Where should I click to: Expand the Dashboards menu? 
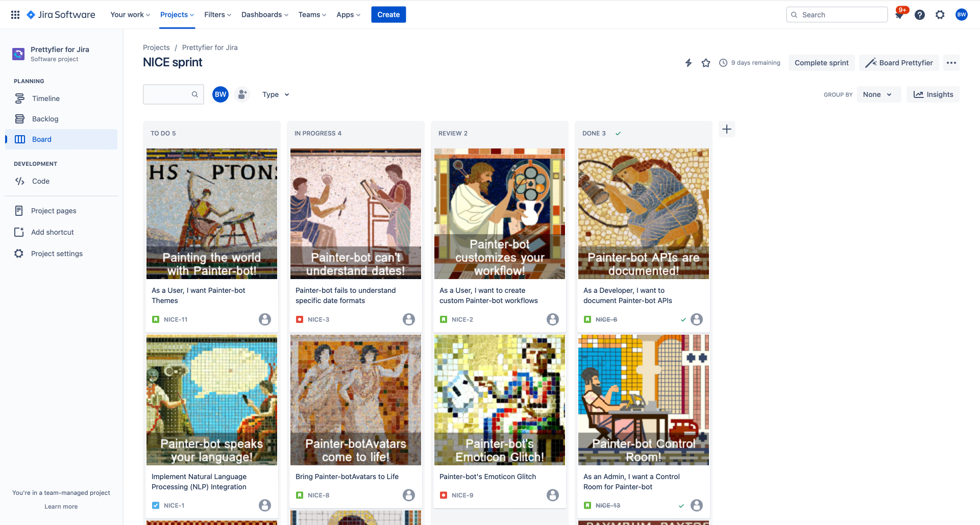265,15
